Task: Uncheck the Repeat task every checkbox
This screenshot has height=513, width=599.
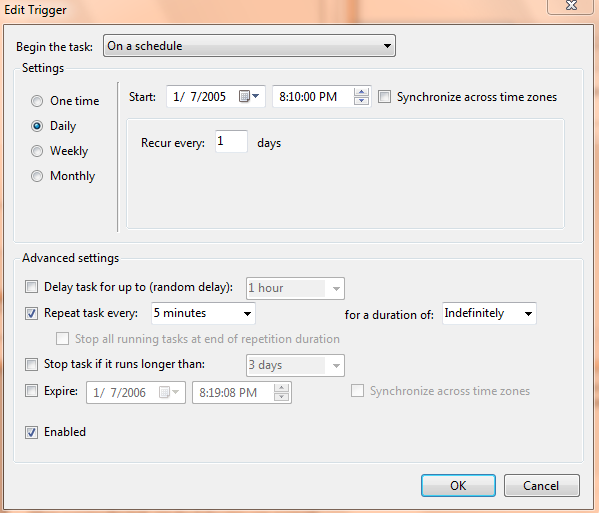Action: 31,314
